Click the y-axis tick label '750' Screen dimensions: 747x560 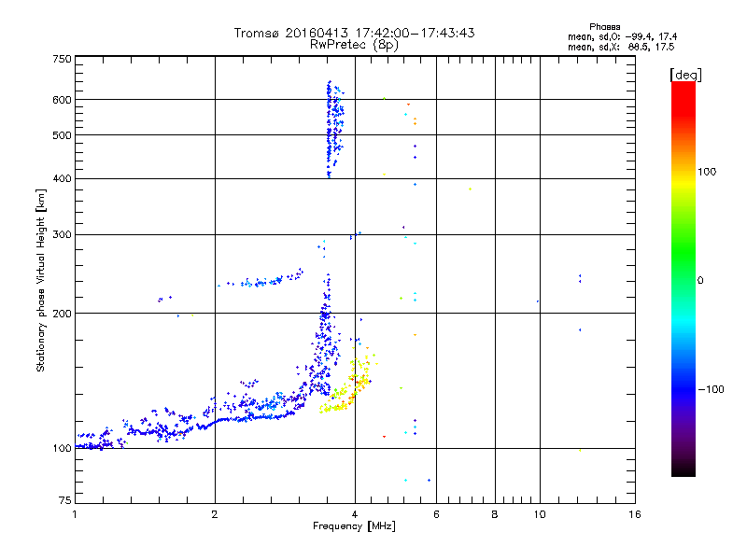coord(62,59)
